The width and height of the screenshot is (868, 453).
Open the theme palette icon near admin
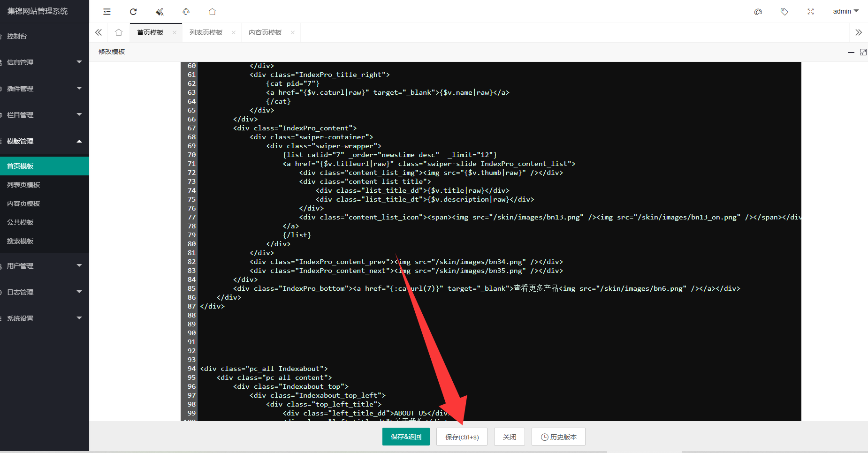click(758, 12)
